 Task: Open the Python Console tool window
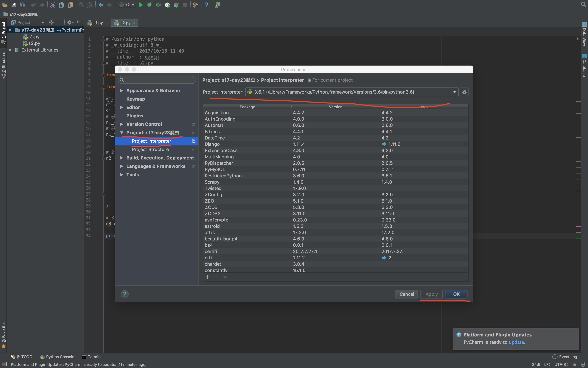point(57,357)
